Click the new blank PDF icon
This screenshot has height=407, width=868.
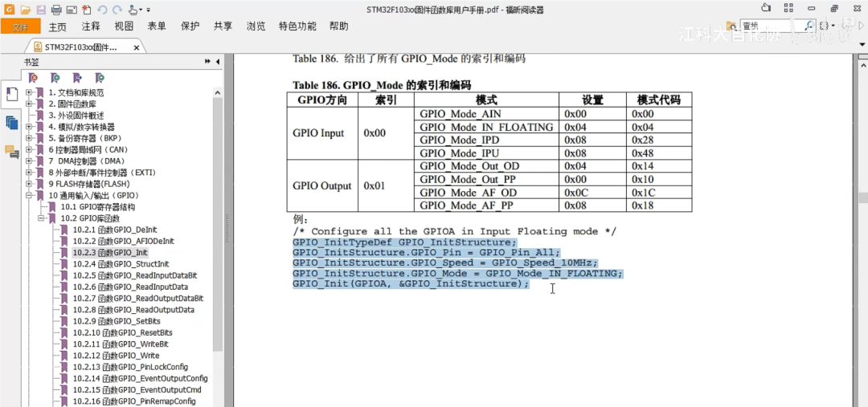coord(86,10)
